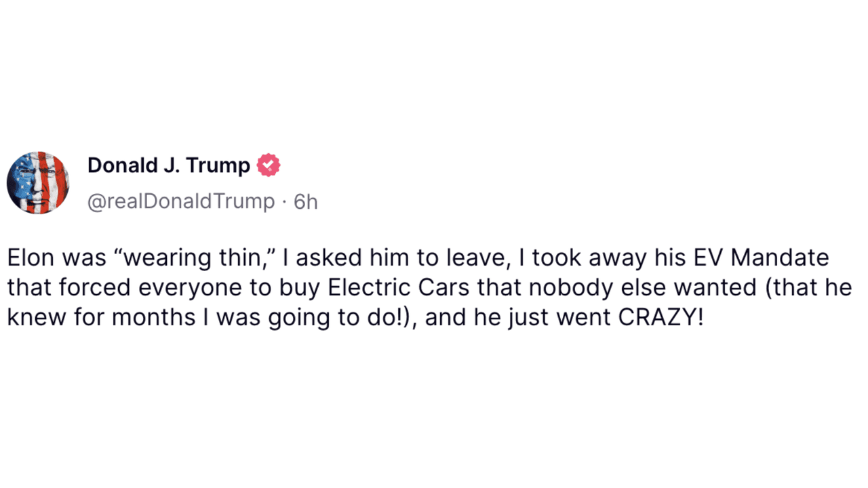Open the flag-painted face profile avatar
Screen dimensions: 868x488
coord(38,183)
